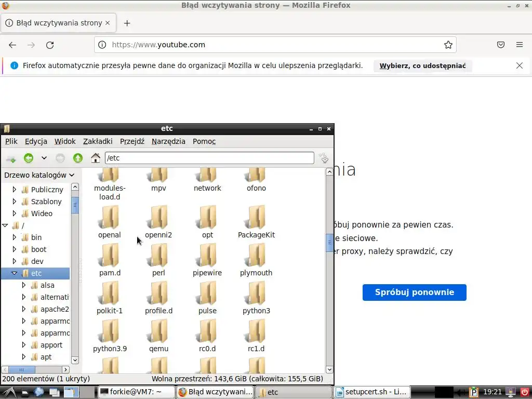Viewport: 532px width, 399px height.
Task: Select the python3 folder icon
Action: coord(256,293)
